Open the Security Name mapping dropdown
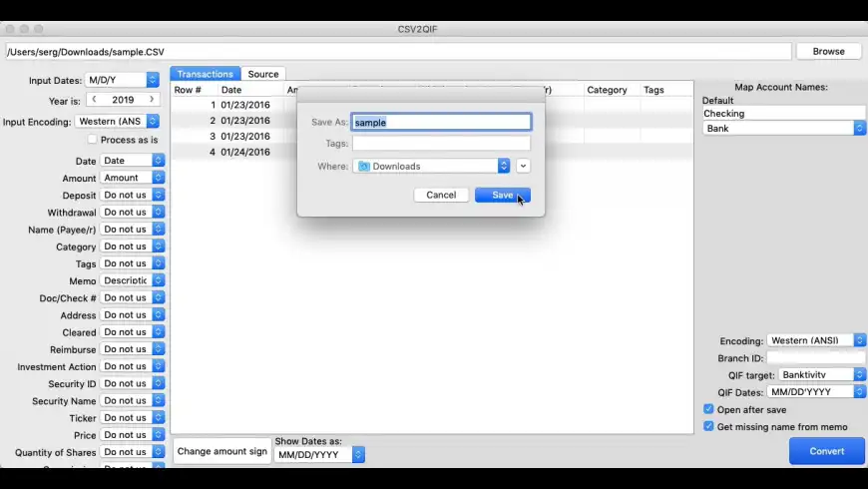 pos(133,401)
